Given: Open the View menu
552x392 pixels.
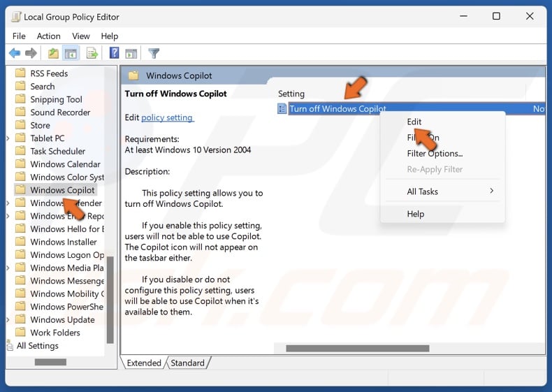Looking at the screenshot, I should point(81,36).
